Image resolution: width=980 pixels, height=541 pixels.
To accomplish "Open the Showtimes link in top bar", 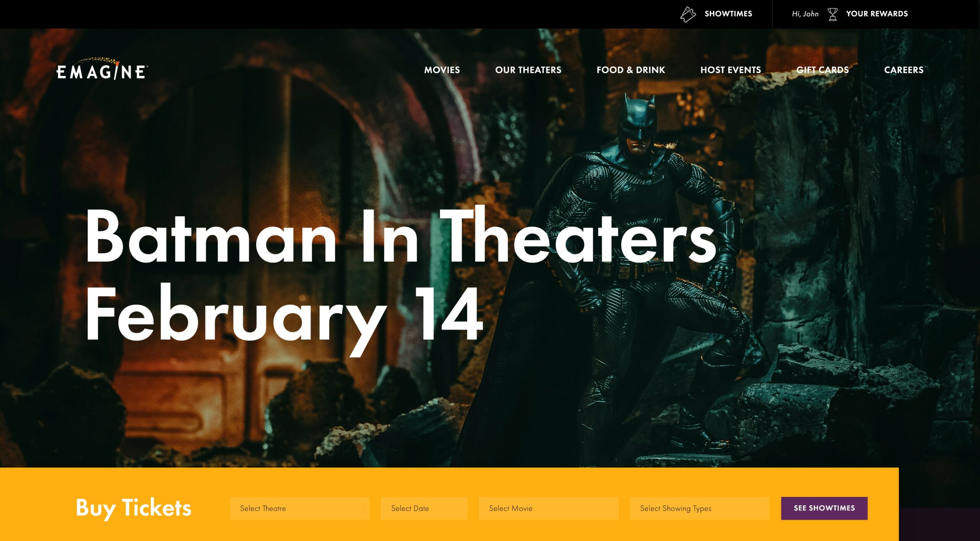I will tap(728, 14).
